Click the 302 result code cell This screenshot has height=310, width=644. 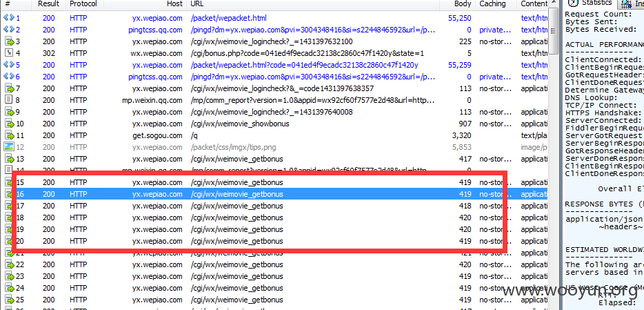point(48,53)
